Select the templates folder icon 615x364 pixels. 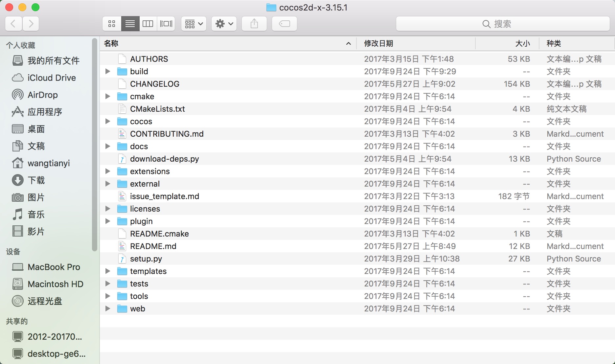point(122,271)
